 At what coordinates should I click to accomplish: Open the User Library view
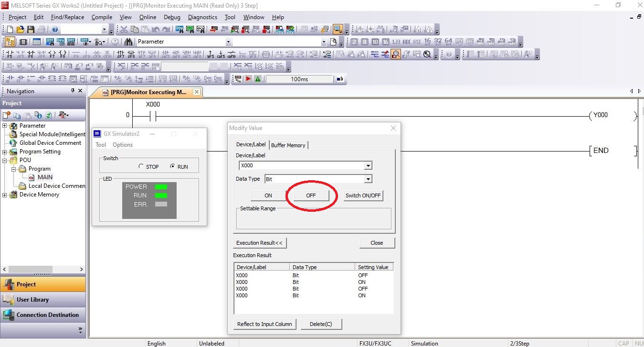pyautogui.click(x=43, y=300)
